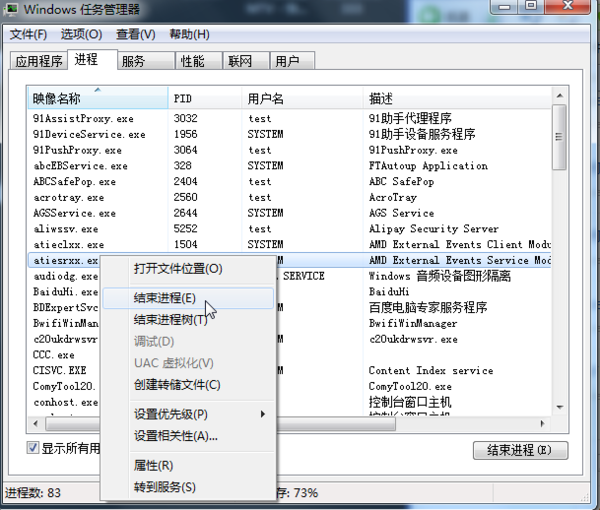Minimize the Task Manager window
Image resolution: width=600 pixels, height=510 pixels.
(x=504, y=7)
